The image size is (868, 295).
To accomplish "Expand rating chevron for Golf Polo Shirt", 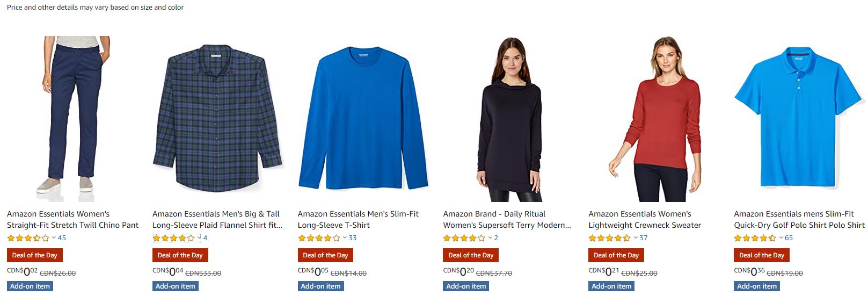I will click(x=781, y=238).
